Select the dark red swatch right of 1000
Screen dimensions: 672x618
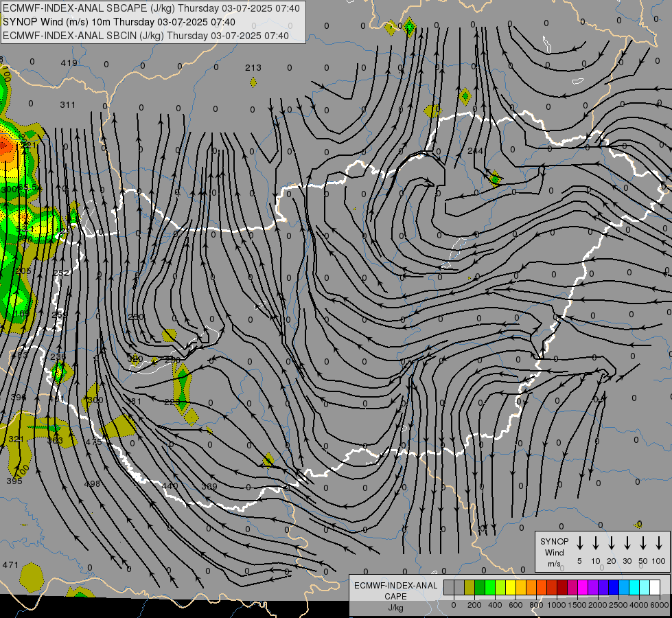coord(563,588)
